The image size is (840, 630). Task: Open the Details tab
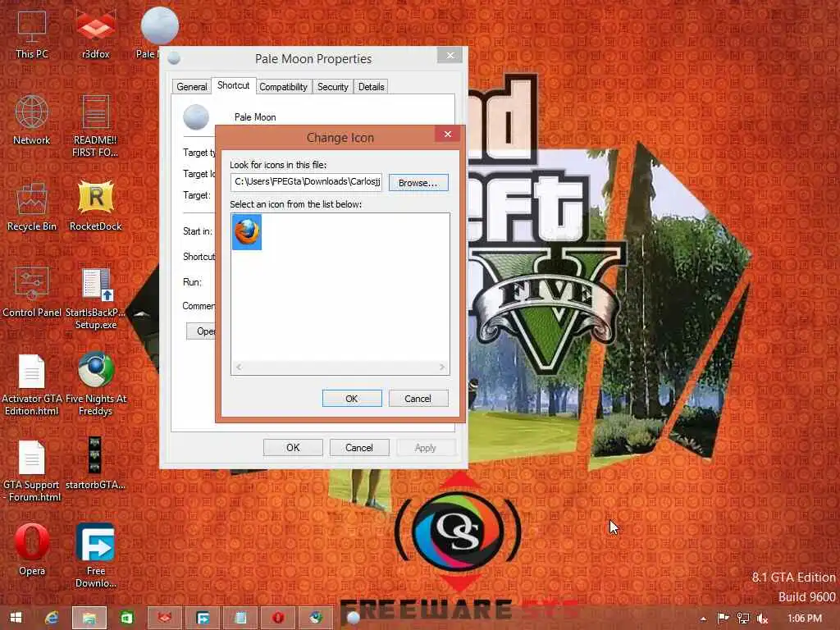point(372,87)
